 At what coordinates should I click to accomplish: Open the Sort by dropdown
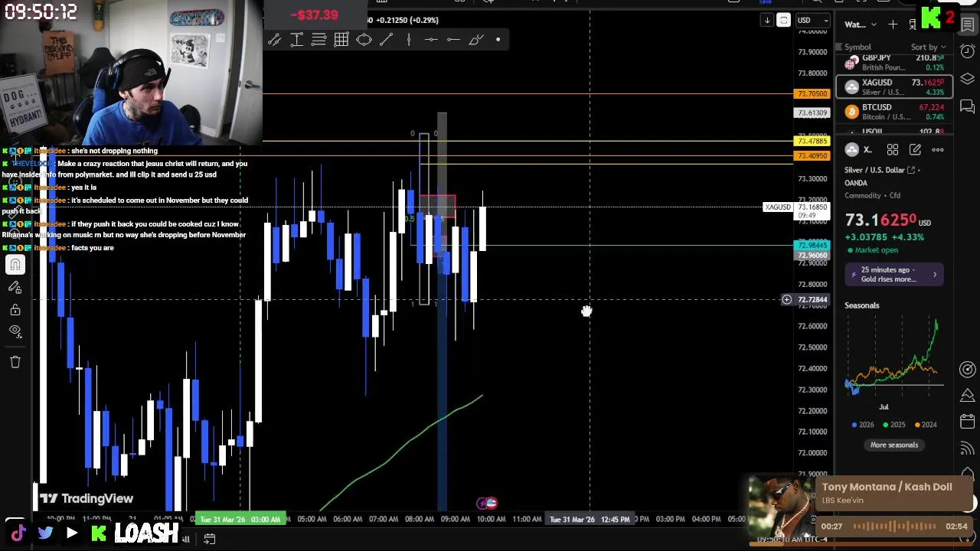[928, 47]
